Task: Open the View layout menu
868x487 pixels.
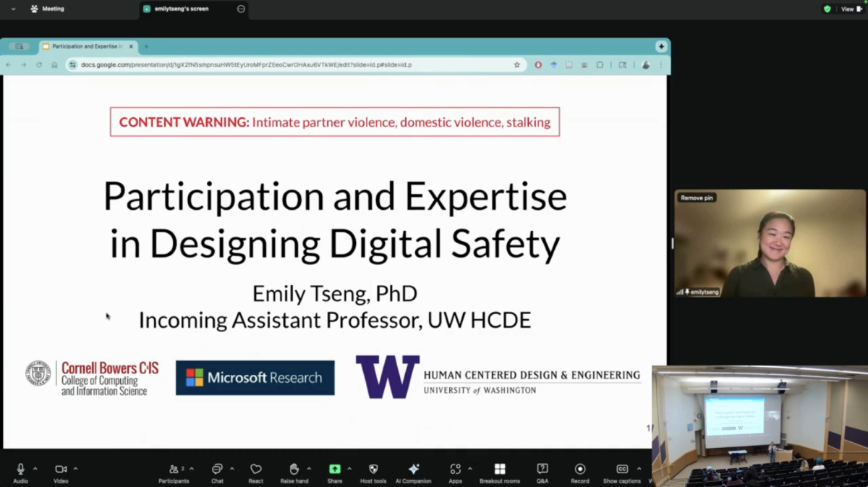Action: pos(851,9)
